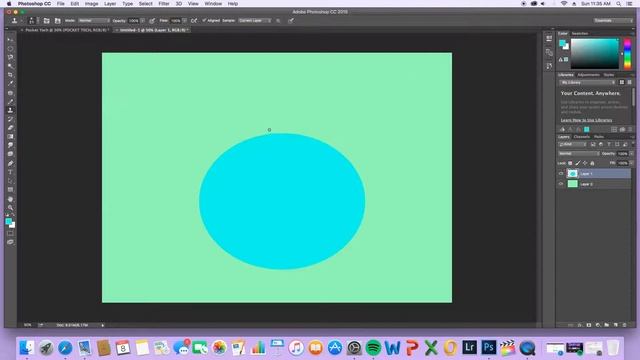Click the foreground color swatch in toolbox
The height and width of the screenshot is (360, 640).
(x=9, y=221)
